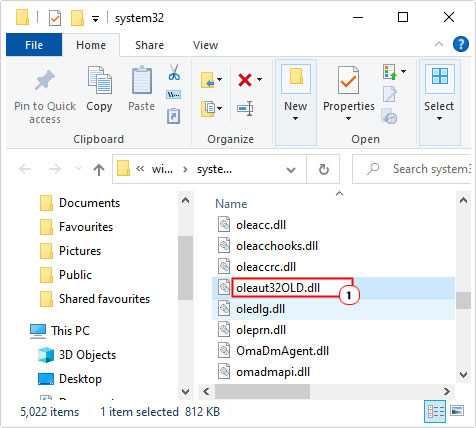Switch to the Share ribbon tab
This screenshot has height=428, width=476.
pos(149,45)
